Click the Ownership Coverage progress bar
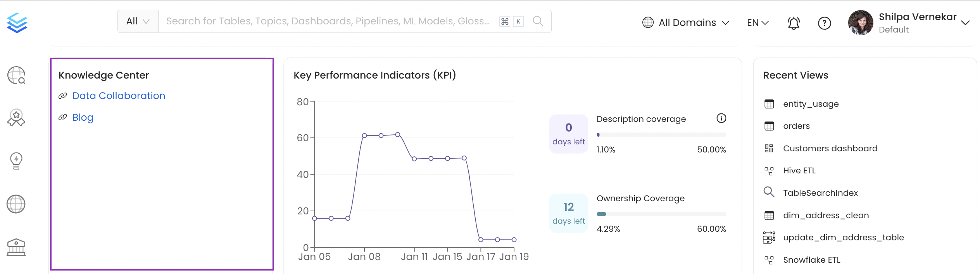This screenshot has height=274, width=980. (661, 214)
